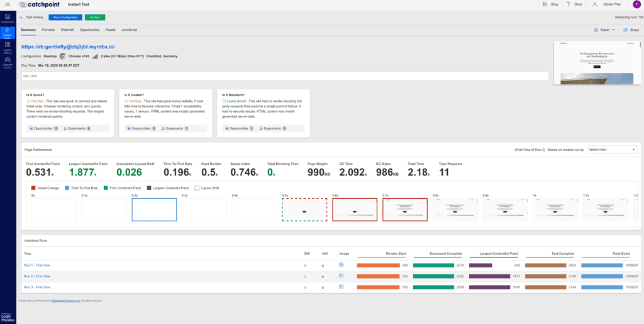Image resolution: width=644 pixels, height=324 pixels.
Task: Select Instant Tests sidebar icon
Action: pos(8,33)
